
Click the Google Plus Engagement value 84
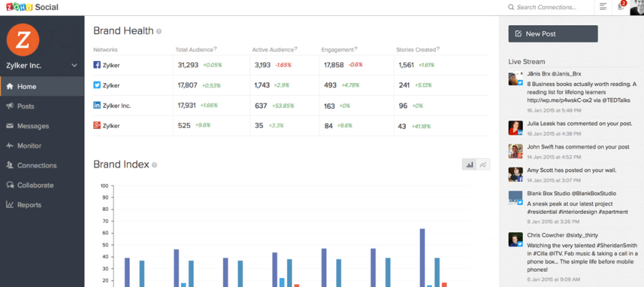click(328, 126)
